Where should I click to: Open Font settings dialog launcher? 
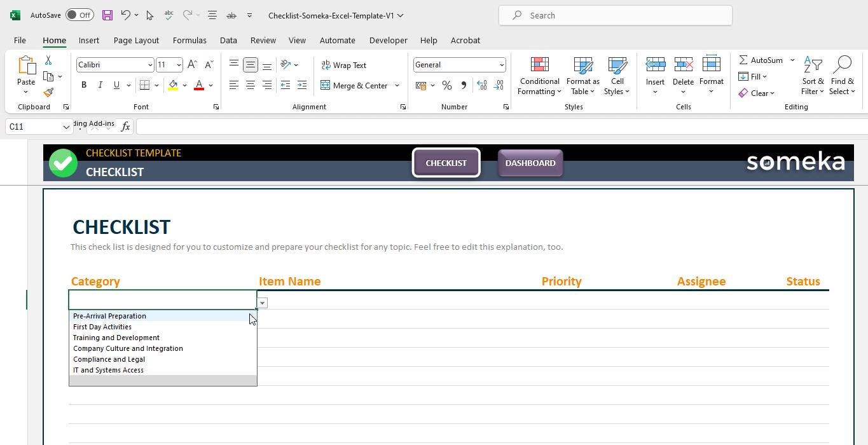[216, 107]
